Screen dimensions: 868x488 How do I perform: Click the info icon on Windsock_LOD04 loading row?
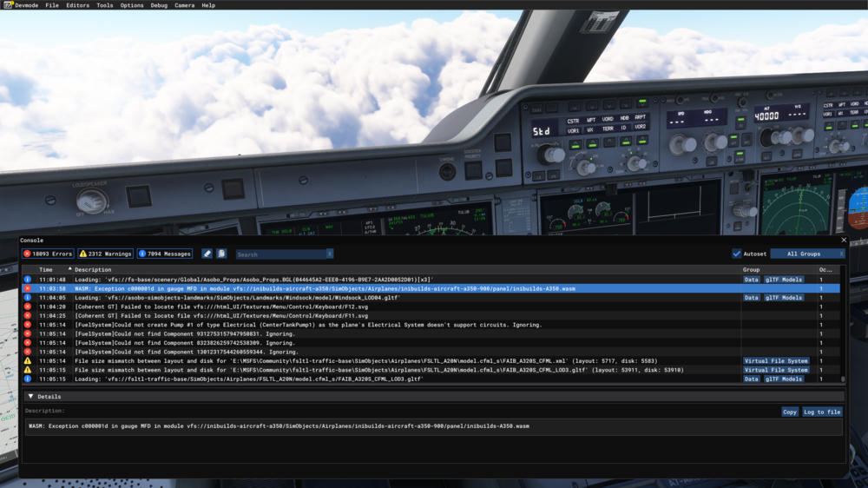point(28,298)
